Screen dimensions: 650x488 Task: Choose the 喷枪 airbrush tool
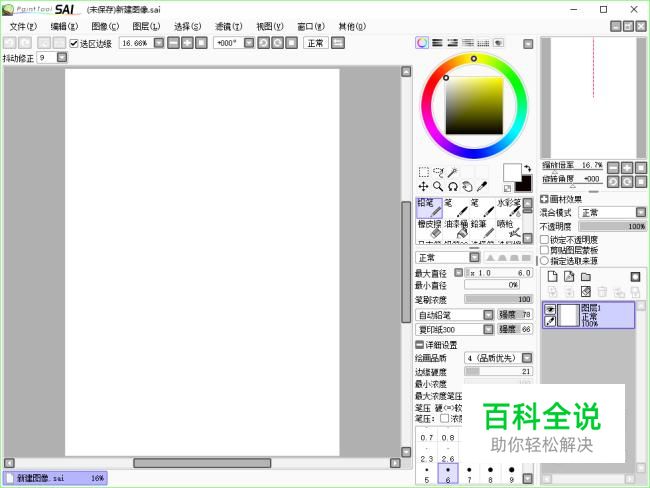(509, 229)
